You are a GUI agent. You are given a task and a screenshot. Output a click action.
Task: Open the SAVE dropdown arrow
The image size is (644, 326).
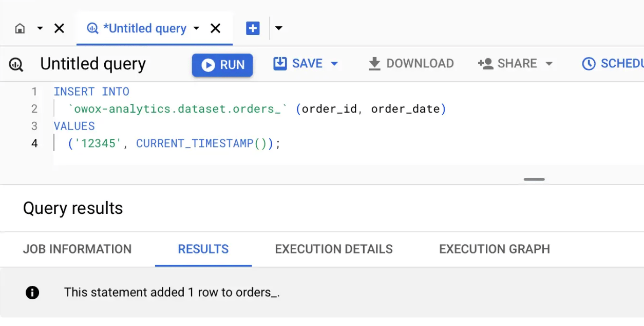334,64
